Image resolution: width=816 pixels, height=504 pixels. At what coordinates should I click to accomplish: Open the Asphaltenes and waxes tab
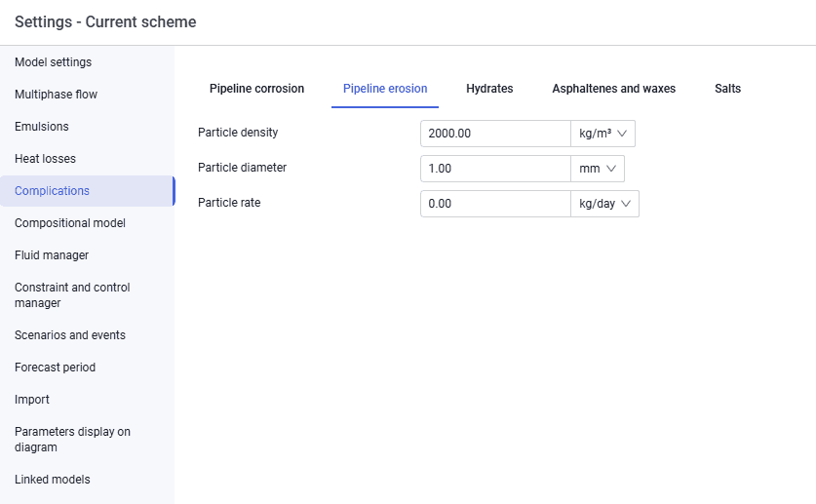pos(614,89)
